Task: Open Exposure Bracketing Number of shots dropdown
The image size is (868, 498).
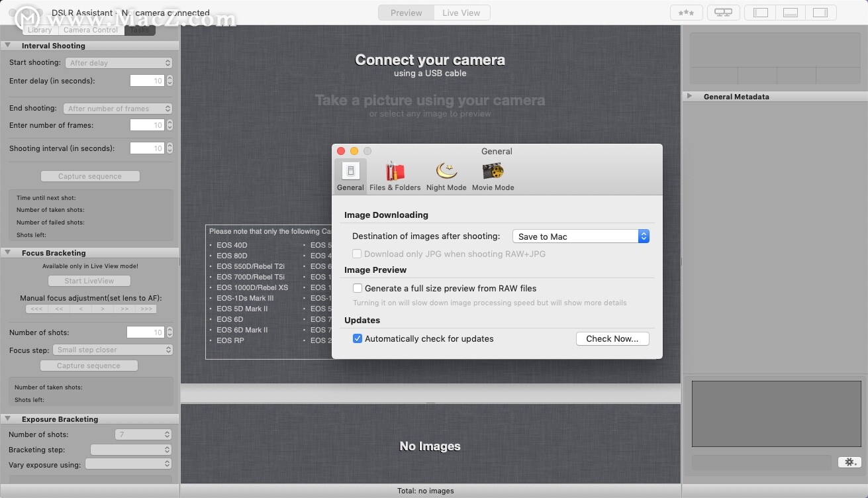Action: click(x=144, y=434)
